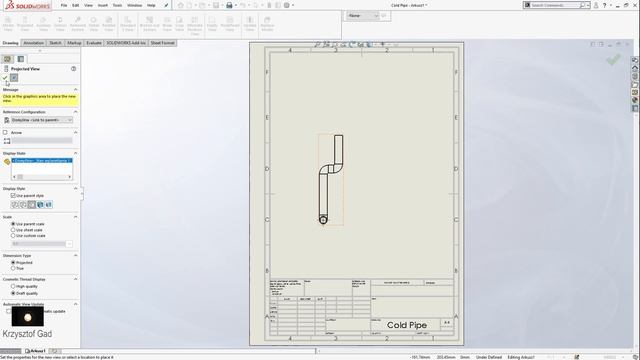This screenshot has width=640, height=360.
Task: Switch to the Markup ribbon tab
Action: (x=74, y=43)
